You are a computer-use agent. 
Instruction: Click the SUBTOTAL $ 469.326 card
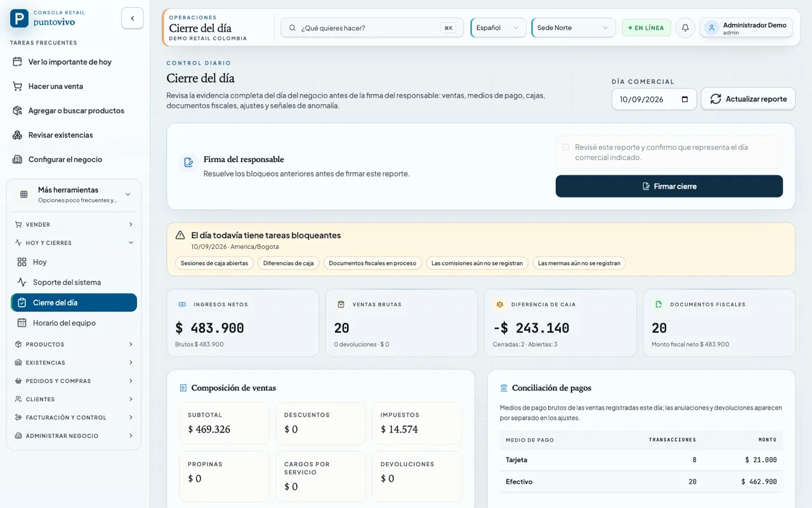tap(224, 424)
